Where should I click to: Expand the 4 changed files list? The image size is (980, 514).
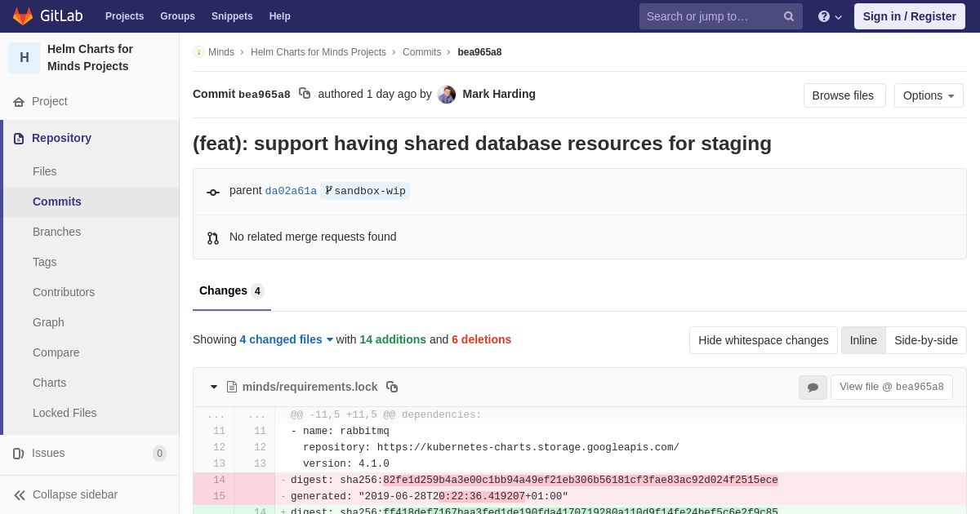pyautogui.click(x=286, y=339)
